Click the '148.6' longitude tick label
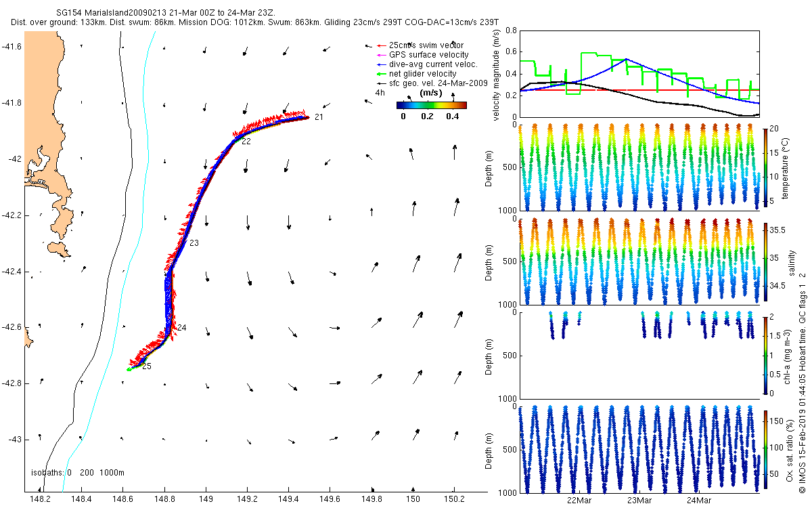Viewport: 812px width, 508px height. point(122,499)
